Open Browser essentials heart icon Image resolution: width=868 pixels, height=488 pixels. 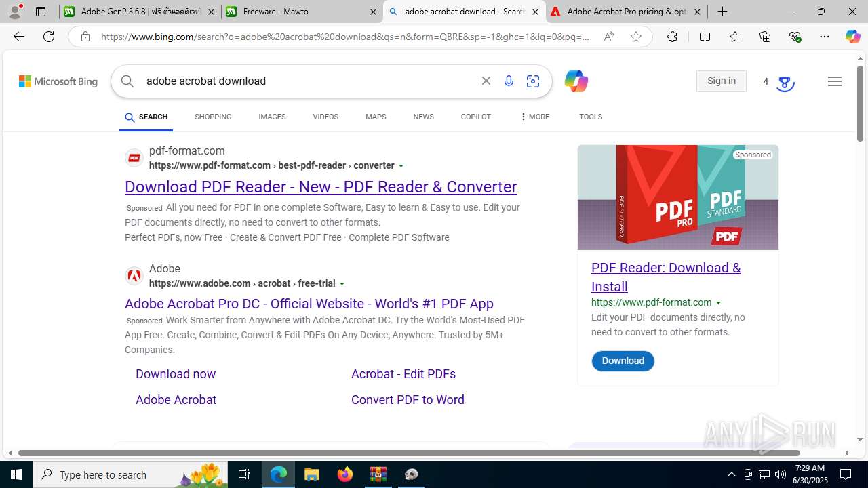point(795,37)
